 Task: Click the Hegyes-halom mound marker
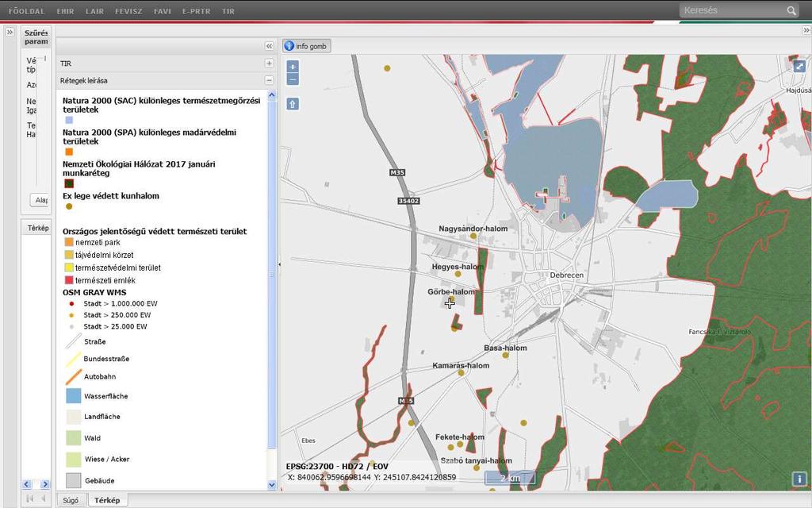click(458, 274)
